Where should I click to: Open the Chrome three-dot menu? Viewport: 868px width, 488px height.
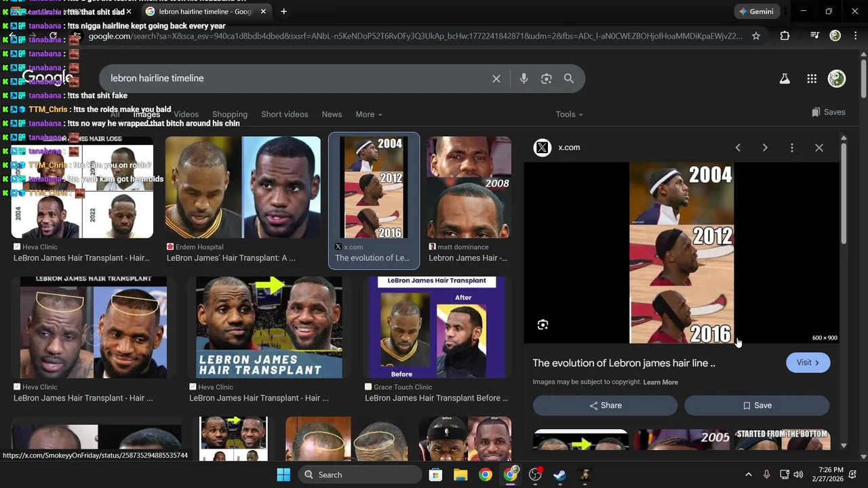coord(854,36)
